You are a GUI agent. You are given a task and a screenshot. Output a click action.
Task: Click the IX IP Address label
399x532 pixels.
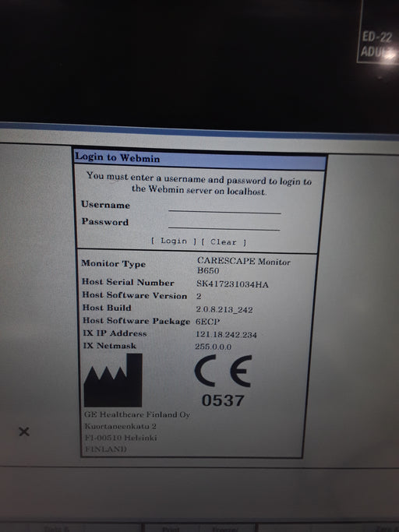coord(115,333)
